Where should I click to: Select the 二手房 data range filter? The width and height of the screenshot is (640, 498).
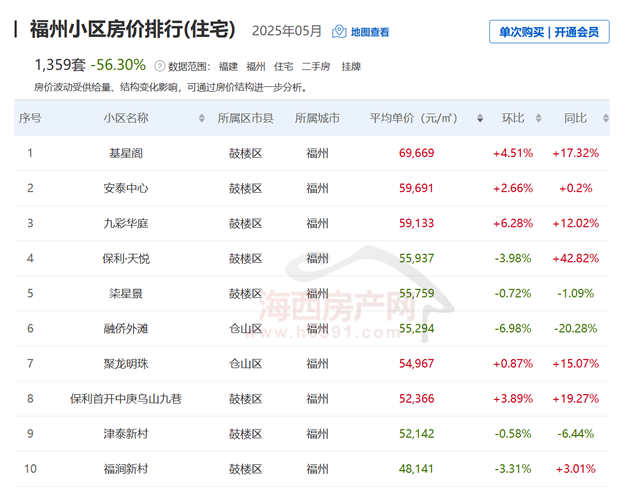[316, 66]
